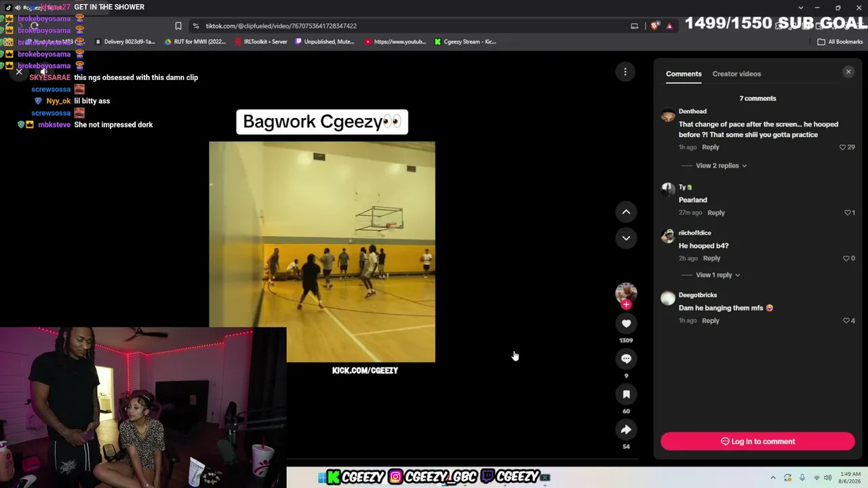Open the Brave Shields lion icon
The height and width of the screenshot is (488, 868).
pyautogui.click(x=654, y=26)
